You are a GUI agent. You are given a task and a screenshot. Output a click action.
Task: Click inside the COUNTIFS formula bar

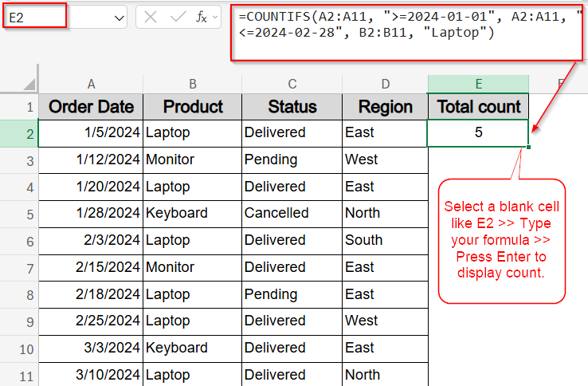pyautogui.click(x=407, y=33)
